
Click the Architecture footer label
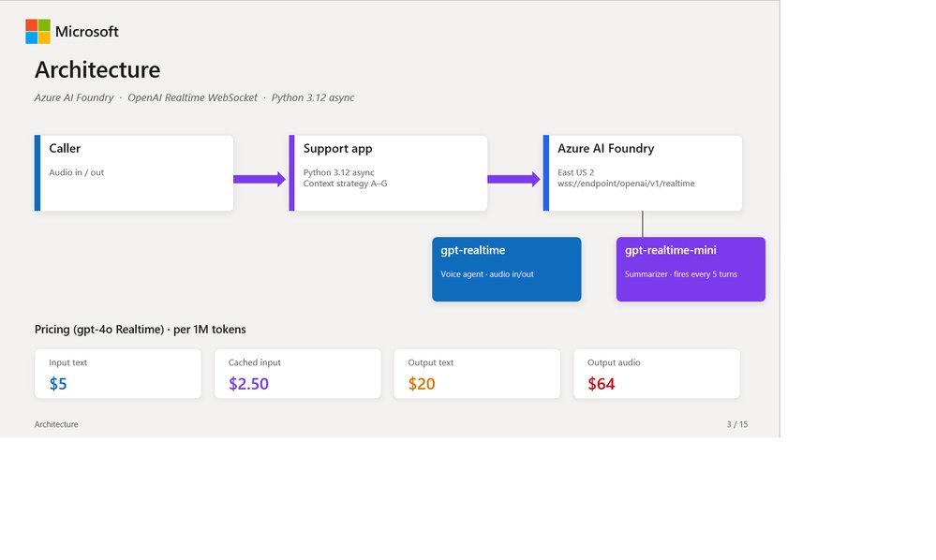point(56,424)
